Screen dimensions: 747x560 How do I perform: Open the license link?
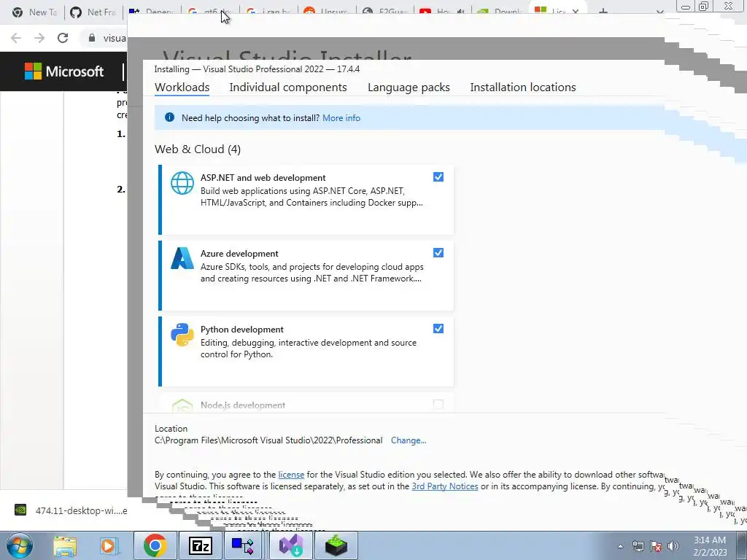(x=291, y=475)
